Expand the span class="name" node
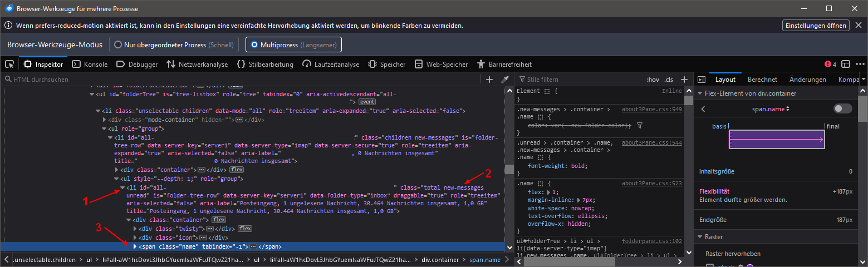The width and height of the screenshot is (868, 267). click(135, 246)
